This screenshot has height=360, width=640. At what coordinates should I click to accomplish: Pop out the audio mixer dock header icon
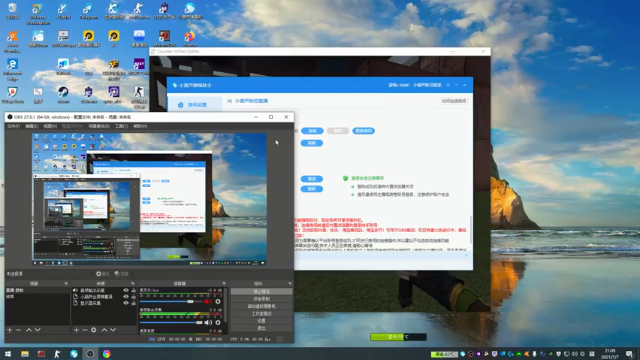224,283
